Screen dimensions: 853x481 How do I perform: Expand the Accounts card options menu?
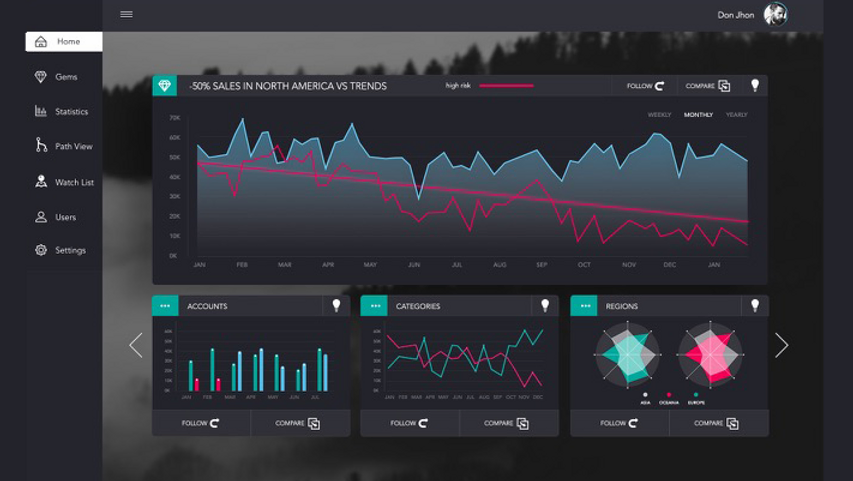pyautogui.click(x=165, y=306)
